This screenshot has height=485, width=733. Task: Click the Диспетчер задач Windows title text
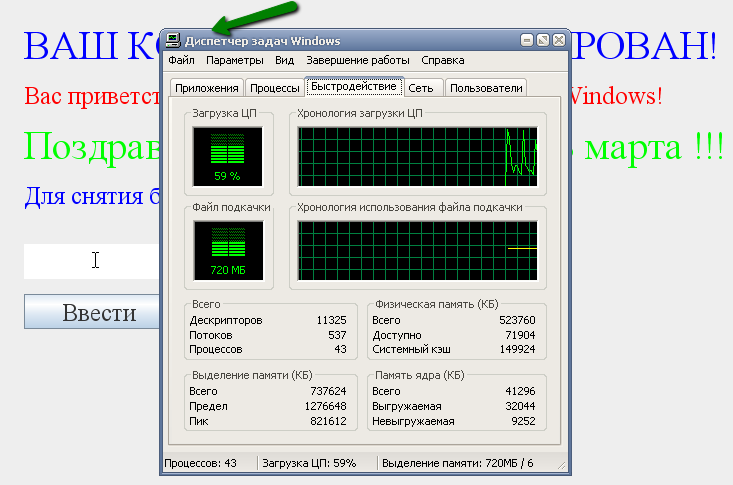263,41
